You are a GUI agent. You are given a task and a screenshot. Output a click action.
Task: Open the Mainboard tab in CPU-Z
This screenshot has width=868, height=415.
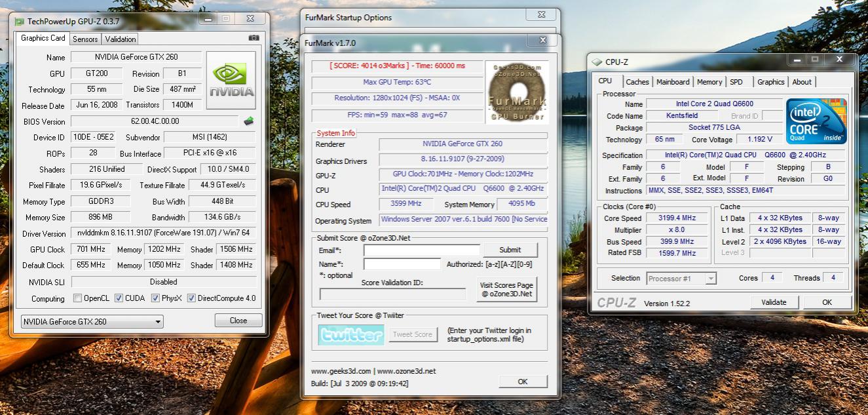(673, 82)
